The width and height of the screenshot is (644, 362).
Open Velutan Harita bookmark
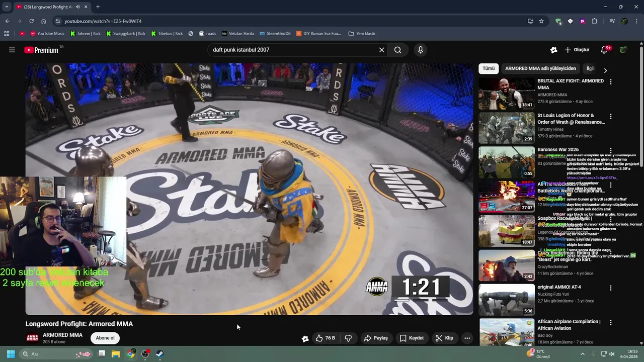click(x=238, y=34)
